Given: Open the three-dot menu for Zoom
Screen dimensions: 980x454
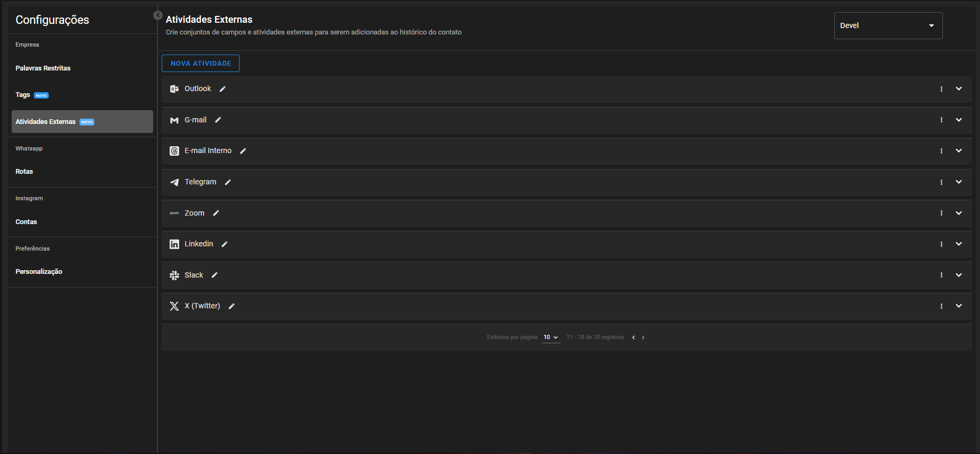Looking at the screenshot, I should pyautogui.click(x=941, y=213).
